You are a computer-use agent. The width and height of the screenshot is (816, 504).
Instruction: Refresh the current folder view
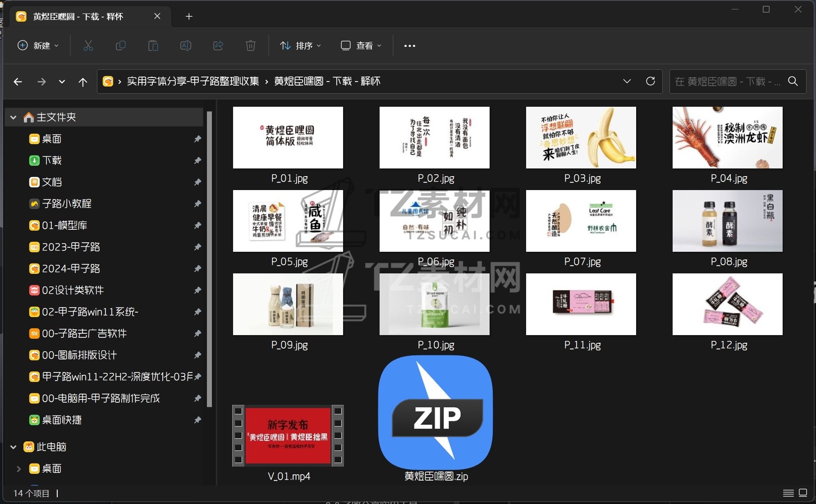tap(650, 81)
